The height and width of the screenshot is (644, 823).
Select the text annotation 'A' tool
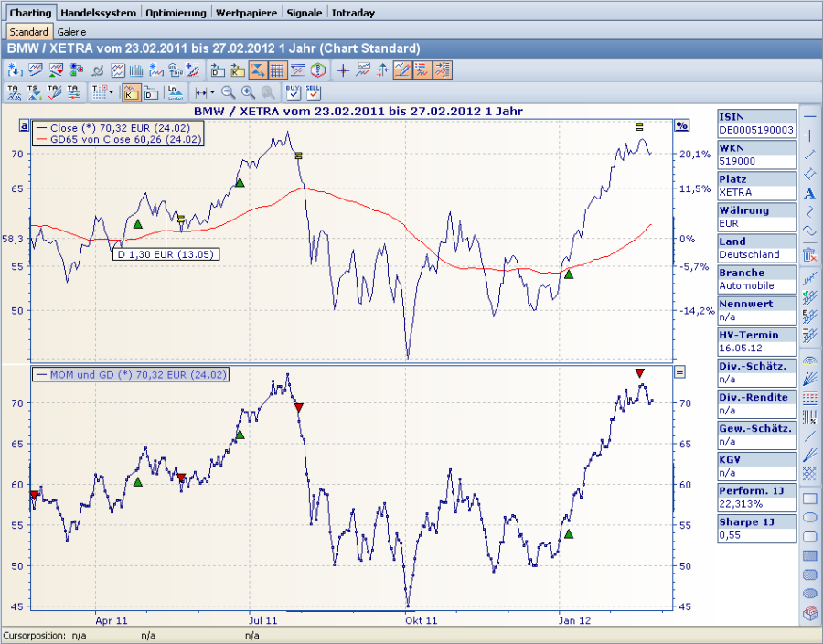tap(809, 193)
